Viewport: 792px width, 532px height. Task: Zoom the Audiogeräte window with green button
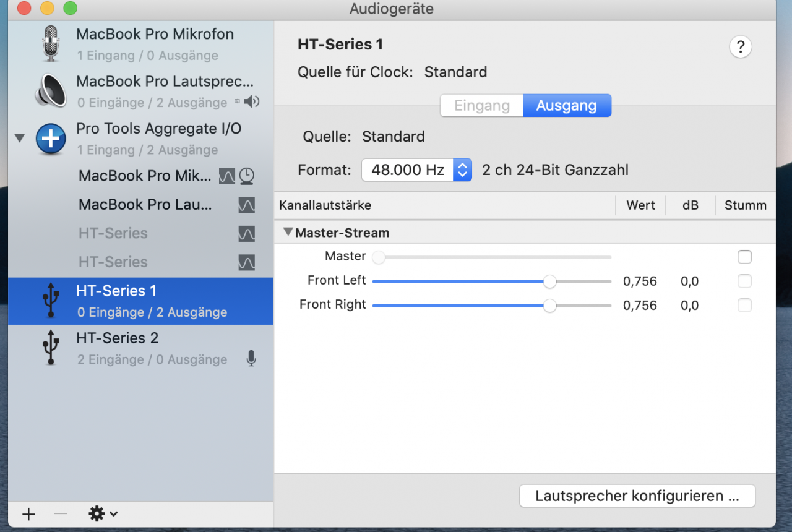click(71, 8)
